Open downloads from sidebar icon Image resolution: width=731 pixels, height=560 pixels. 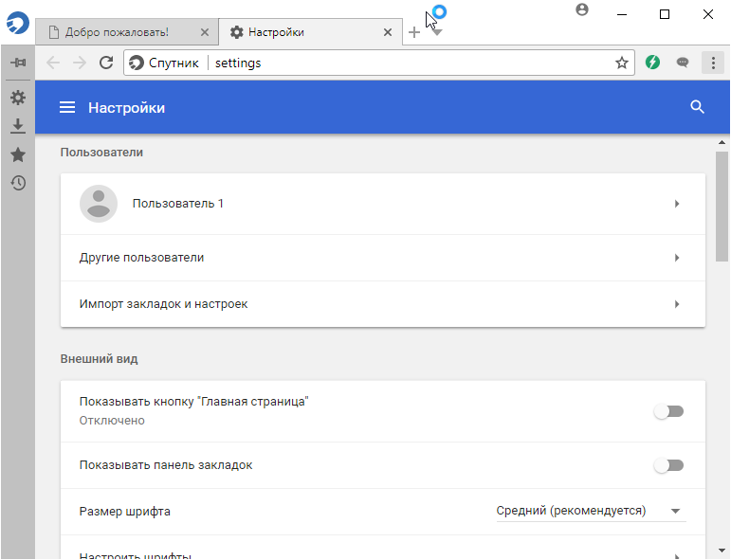click(18, 126)
